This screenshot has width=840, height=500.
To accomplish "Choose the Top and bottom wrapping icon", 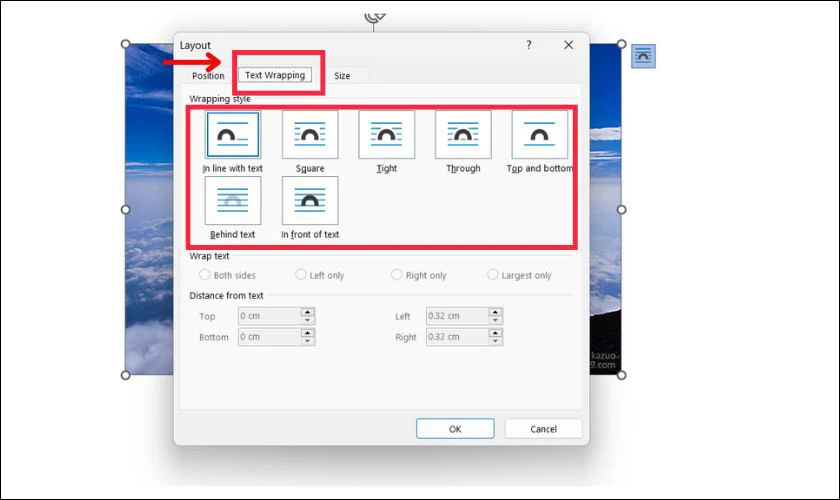I will tap(539, 135).
